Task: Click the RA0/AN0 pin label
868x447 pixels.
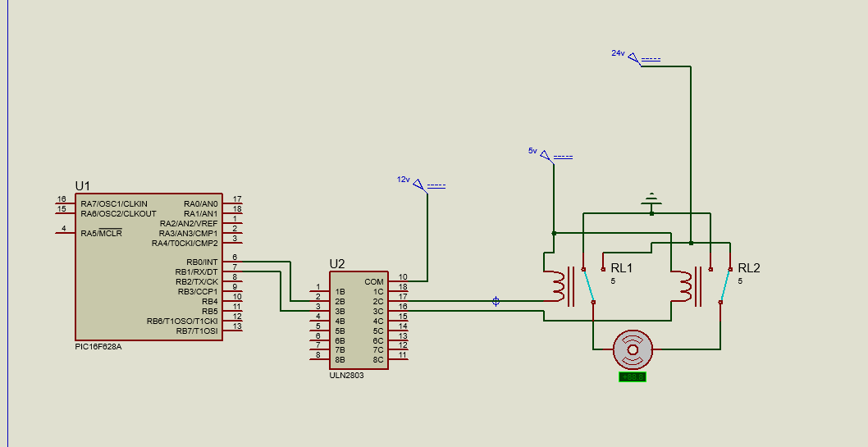Action: (x=201, y=203)
